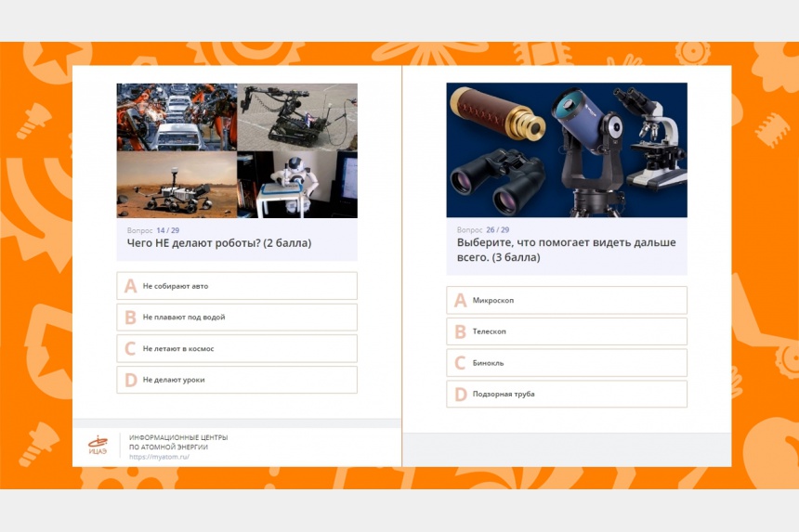799x532 pixels.
Task: Click the 'Вопрос 14 / 29' counter
Action: click(x=153, y=230)
